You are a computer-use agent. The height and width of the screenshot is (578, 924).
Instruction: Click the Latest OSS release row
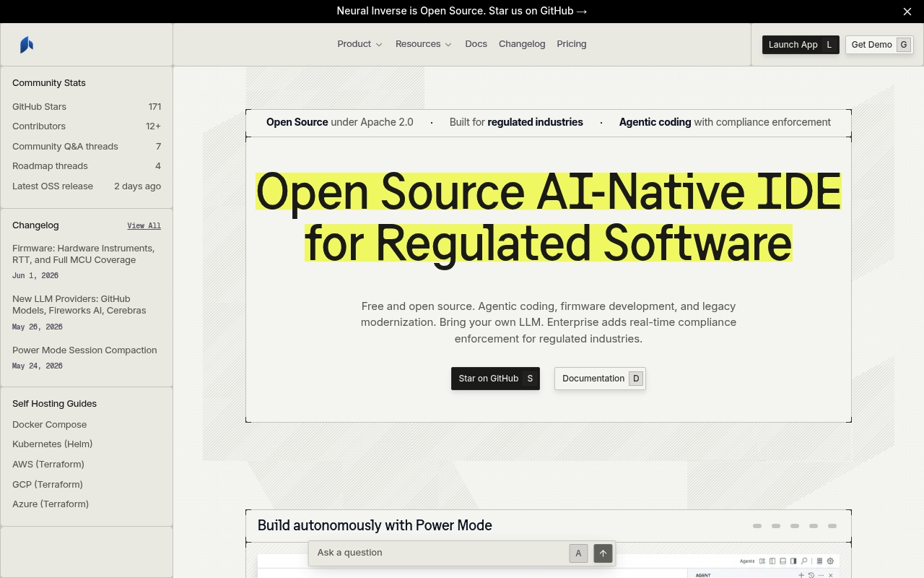point(87,186)
